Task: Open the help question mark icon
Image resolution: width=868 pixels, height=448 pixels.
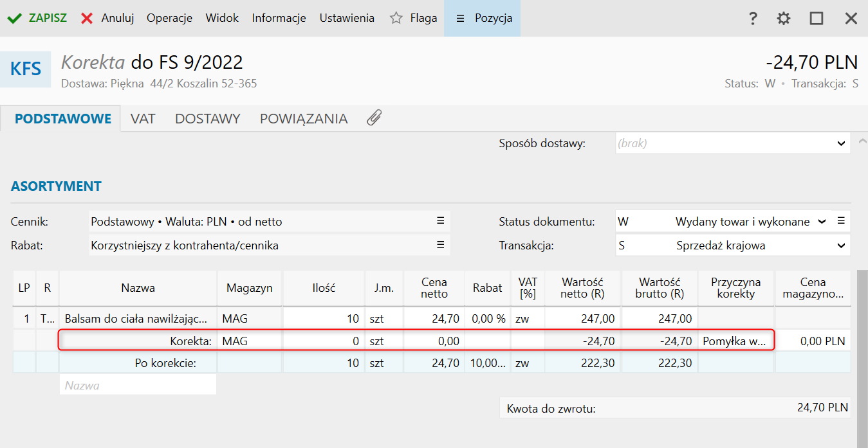Action: pos(753,19)
